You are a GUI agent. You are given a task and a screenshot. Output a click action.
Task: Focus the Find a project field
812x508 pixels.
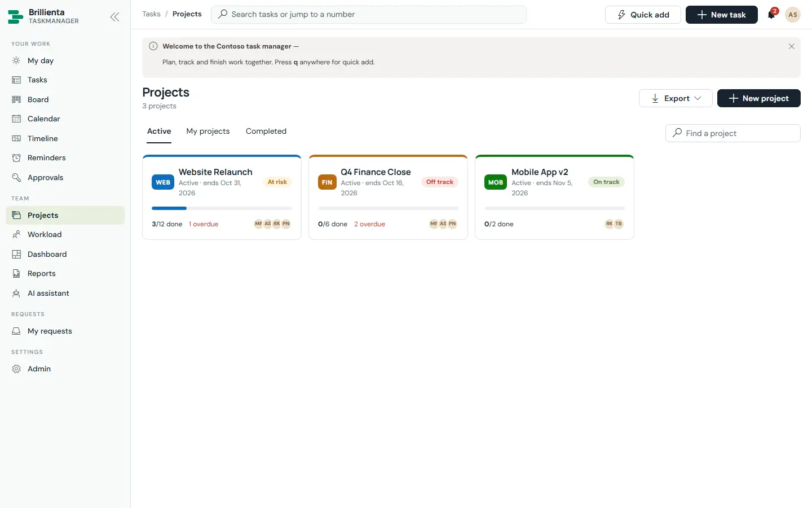[x=733, y=133]
